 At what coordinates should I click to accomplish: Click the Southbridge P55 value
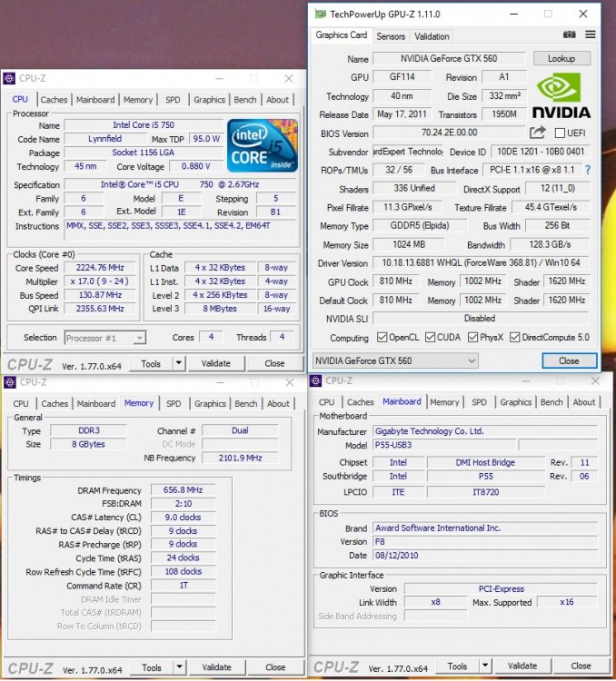coord(485,477)
